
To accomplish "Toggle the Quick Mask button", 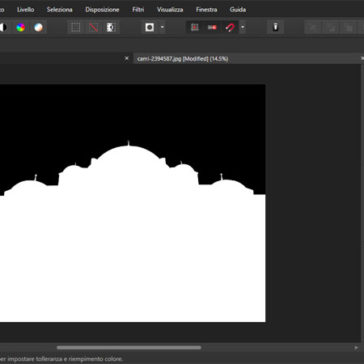I will click(x=150, y=27).
